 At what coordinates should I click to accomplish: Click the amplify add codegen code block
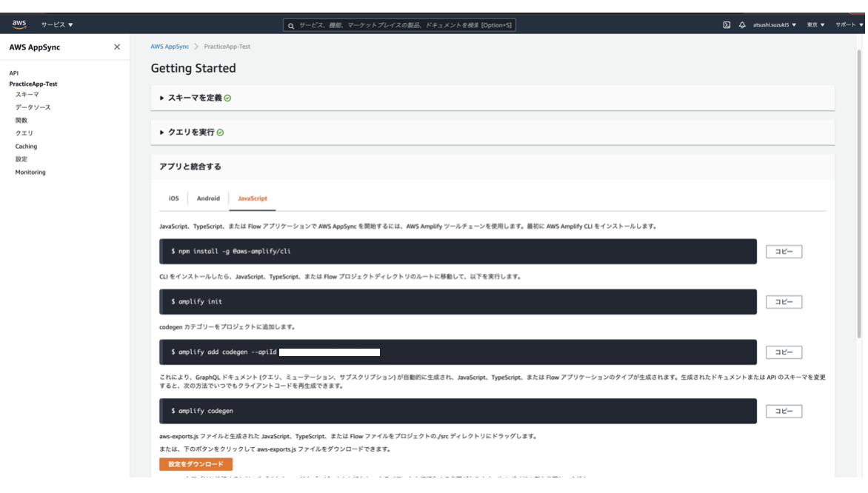(458, 352)
